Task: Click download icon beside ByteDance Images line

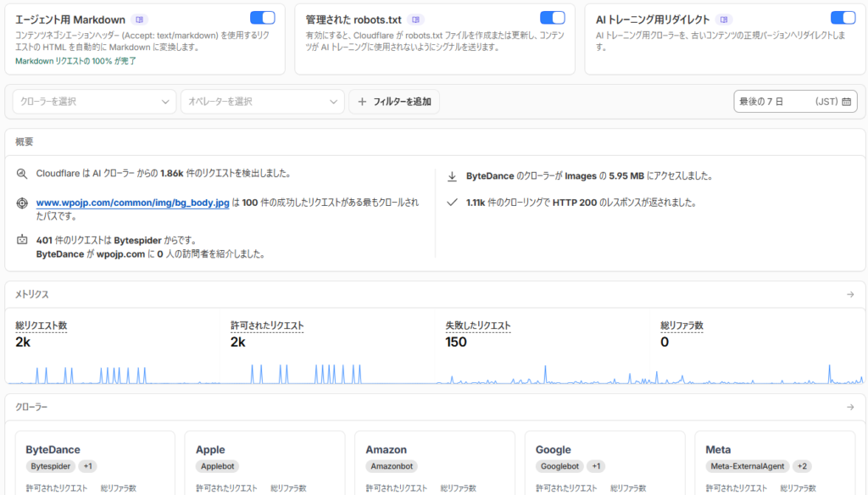Action: tap(452, 176)
